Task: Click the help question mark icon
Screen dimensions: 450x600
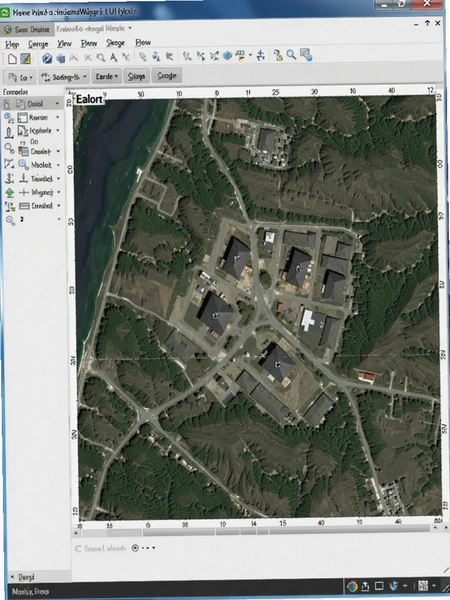Action: click(278, 55)
